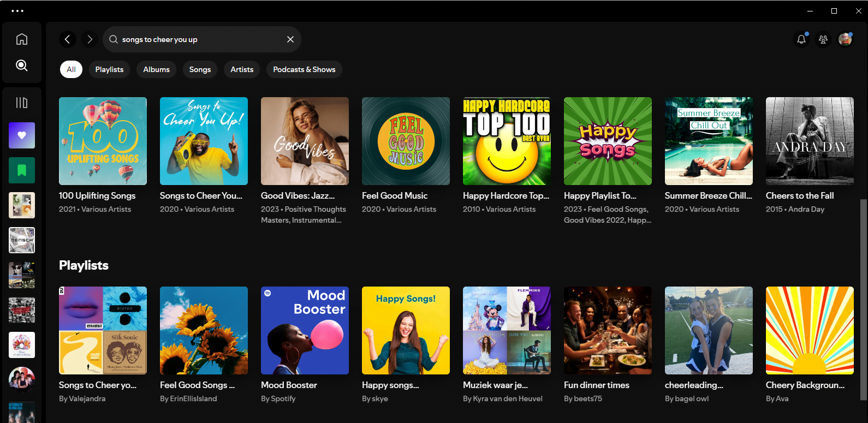Open Your Episodes green bookmark tile
This screenshot has height=423, width=868.
(22, 170)
